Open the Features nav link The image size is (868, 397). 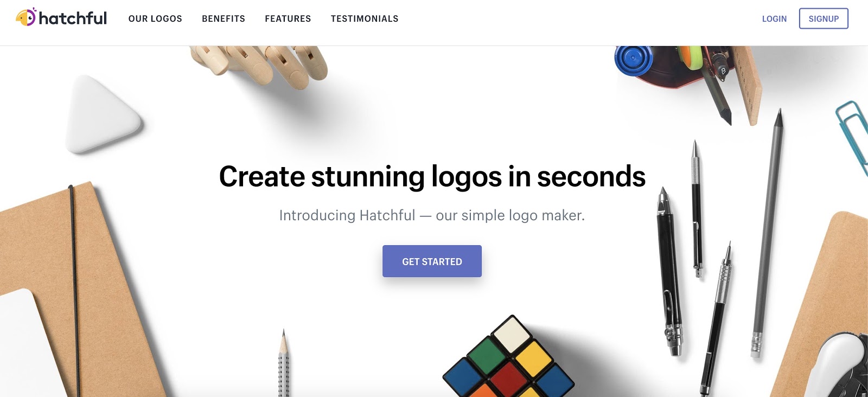(x=288, y=18)
